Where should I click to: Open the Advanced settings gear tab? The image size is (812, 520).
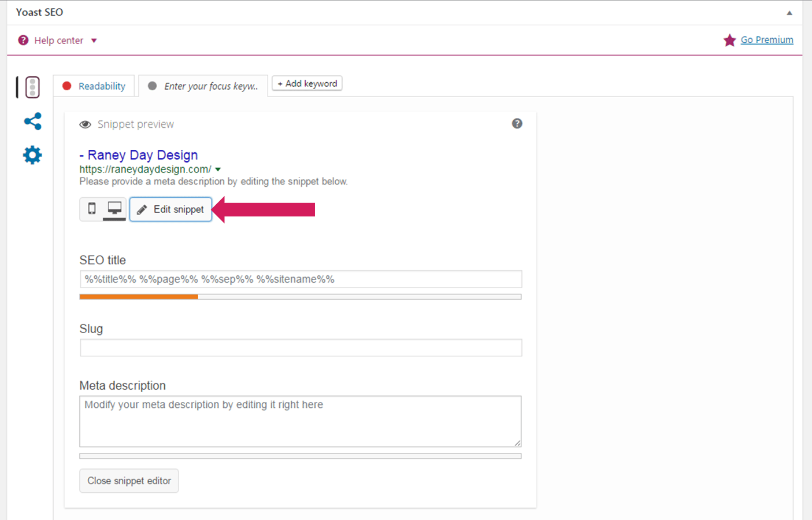click(x=32, y=155)
